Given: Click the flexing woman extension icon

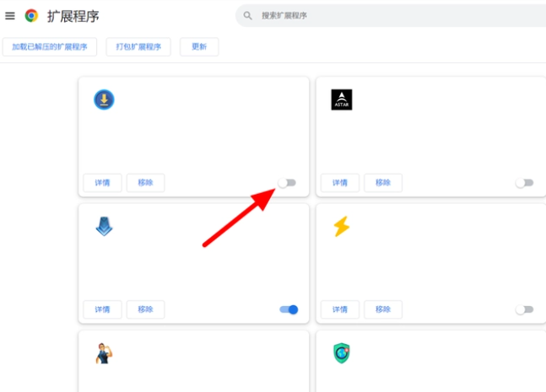Looking at the screenshot, I should [104, 353].
